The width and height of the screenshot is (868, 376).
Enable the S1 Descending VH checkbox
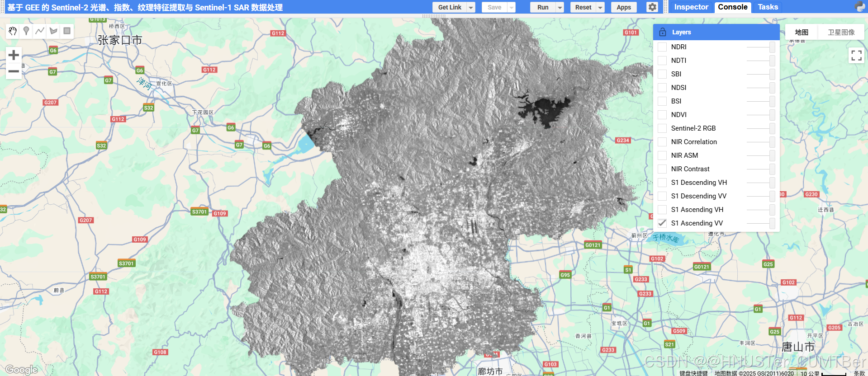pyautogui.click(x=662, y=183)
